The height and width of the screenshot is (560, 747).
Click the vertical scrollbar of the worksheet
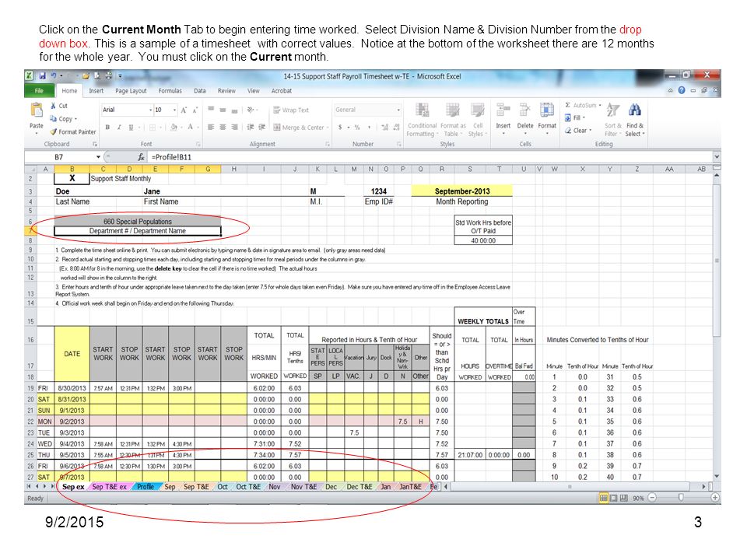717,261
